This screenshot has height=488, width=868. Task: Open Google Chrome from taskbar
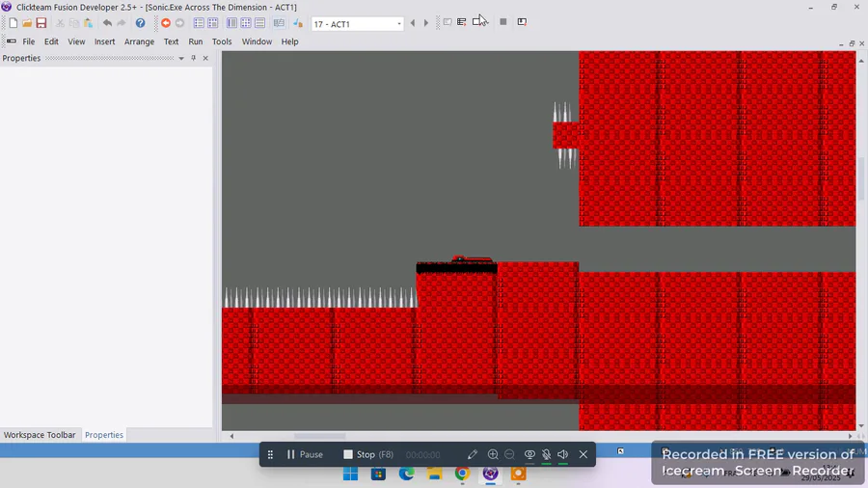[462, 474]
